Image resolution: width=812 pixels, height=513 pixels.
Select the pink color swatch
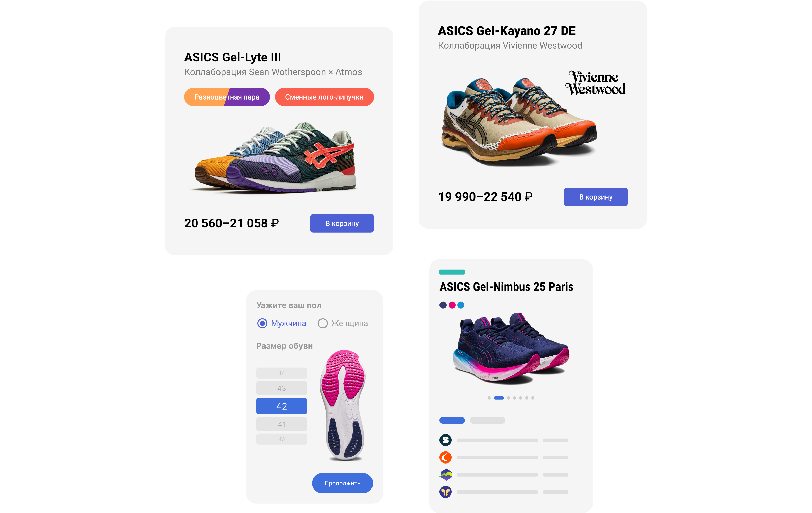pyautogui.click(x=452, y=305)
